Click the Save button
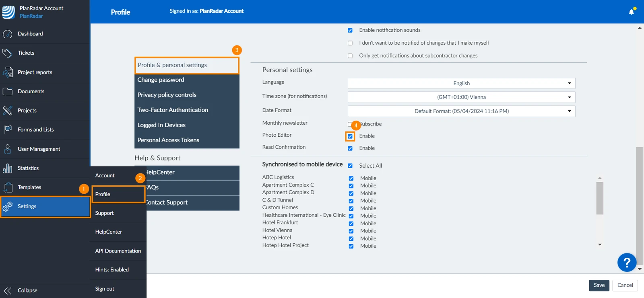Viewport: 644px width, 298px height. [x=599, y=285]
